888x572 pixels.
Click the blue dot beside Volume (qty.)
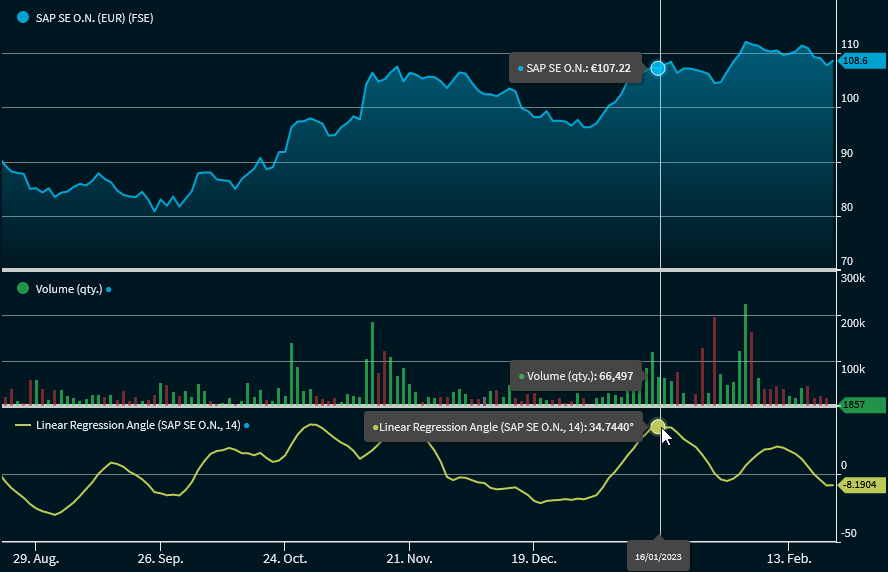click(x=108, y=289)
